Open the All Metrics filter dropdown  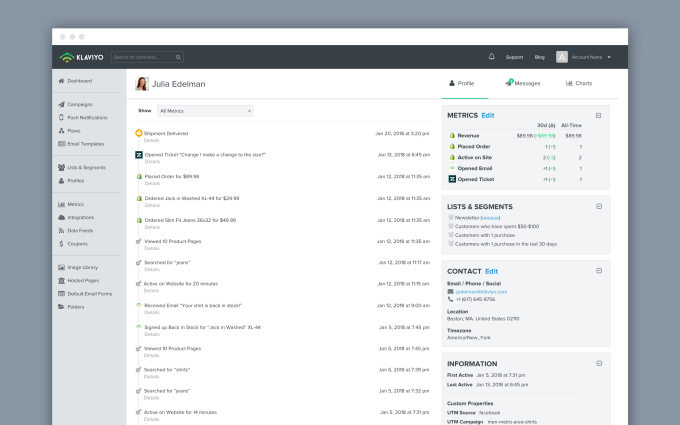pos(205,110)
